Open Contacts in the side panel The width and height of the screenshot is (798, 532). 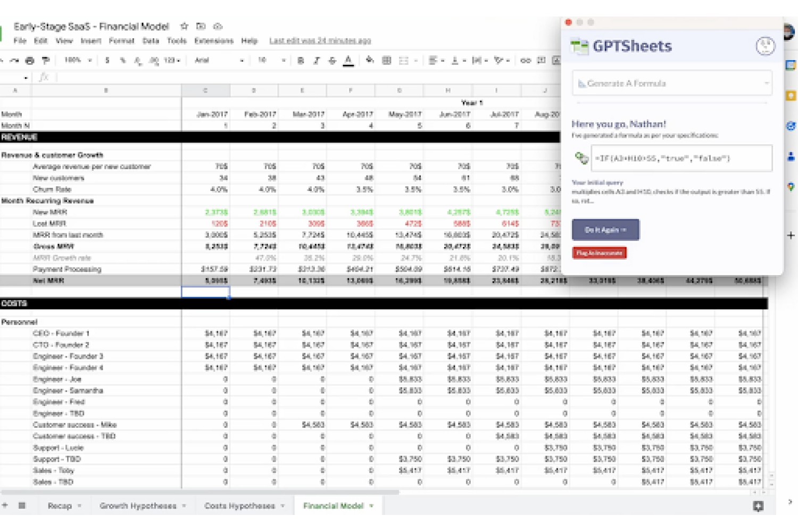(791, 156)
